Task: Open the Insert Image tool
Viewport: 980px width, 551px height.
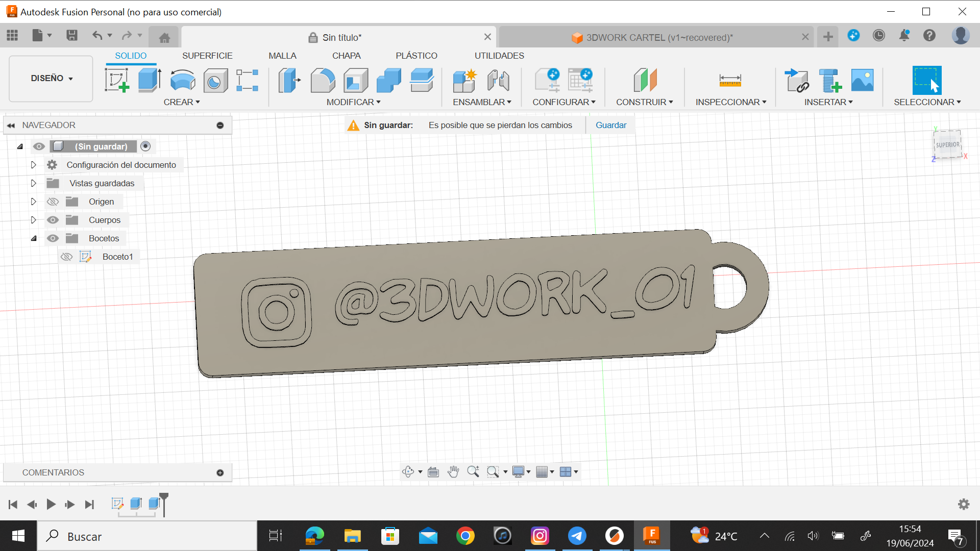Action: (862, 80)
